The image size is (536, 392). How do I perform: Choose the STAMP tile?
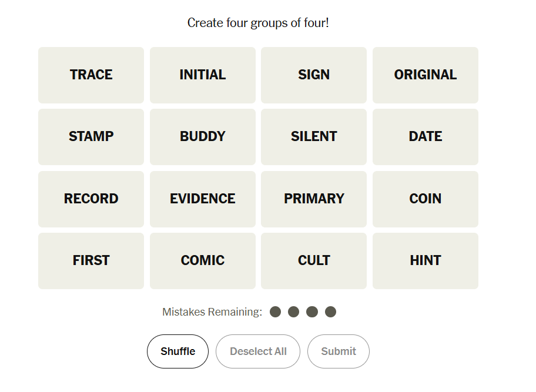coord(91,137)
